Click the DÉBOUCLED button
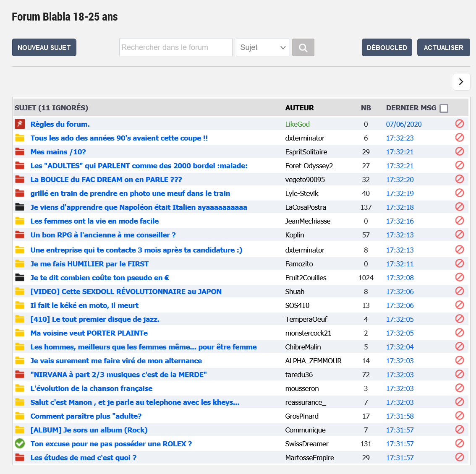 click(387, 47)
